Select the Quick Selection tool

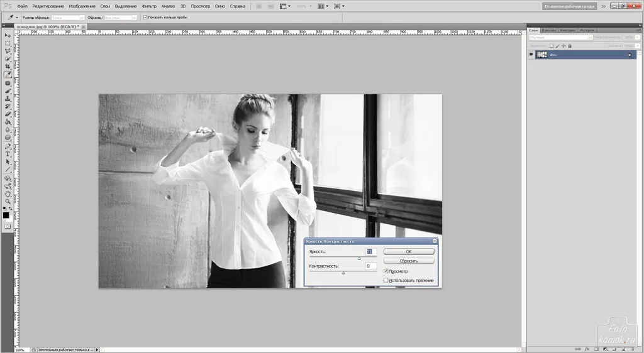[8, 59]
